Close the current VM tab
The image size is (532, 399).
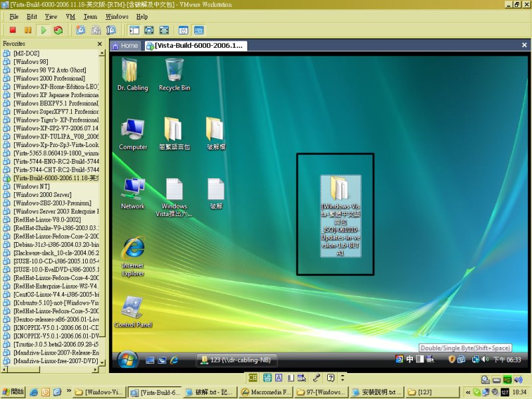(x=524, y=45)
